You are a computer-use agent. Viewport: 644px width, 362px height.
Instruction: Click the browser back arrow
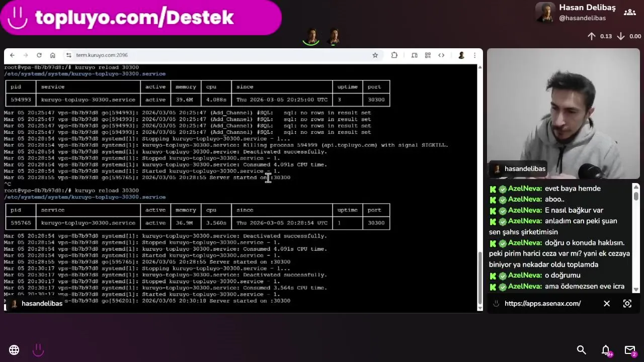coord(12,55)
